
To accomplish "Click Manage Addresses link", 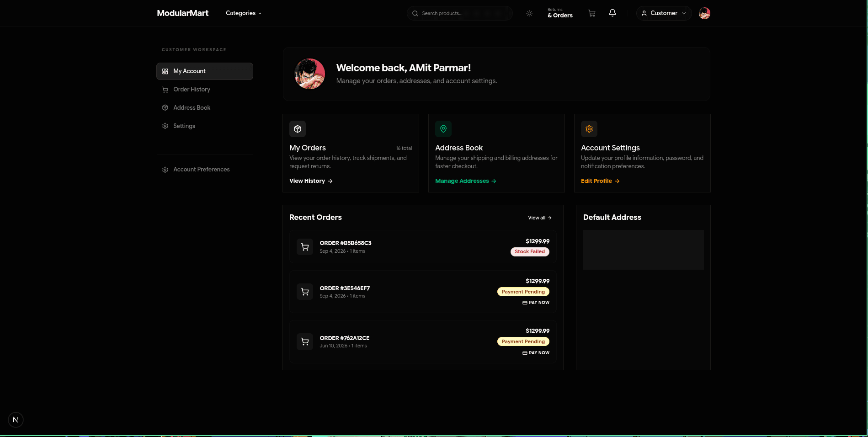I will pyautogui.click(x=466, y=181).
